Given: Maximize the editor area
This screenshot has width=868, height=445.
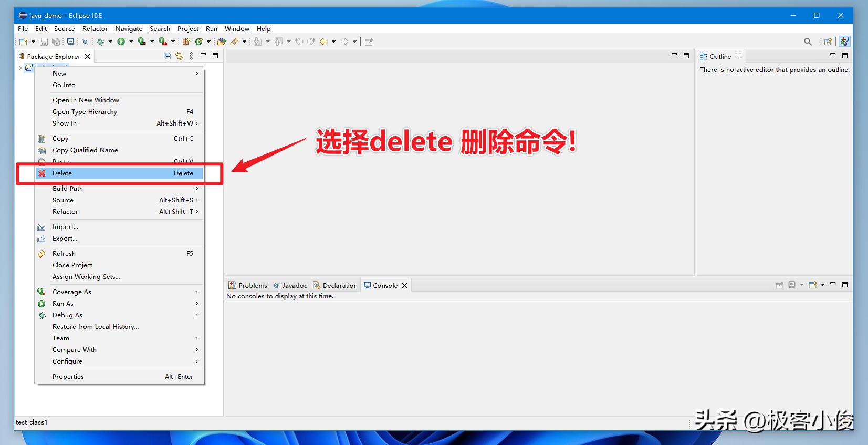Looking at the screenshot, I should pyautogui.click(x=686, y=55).
